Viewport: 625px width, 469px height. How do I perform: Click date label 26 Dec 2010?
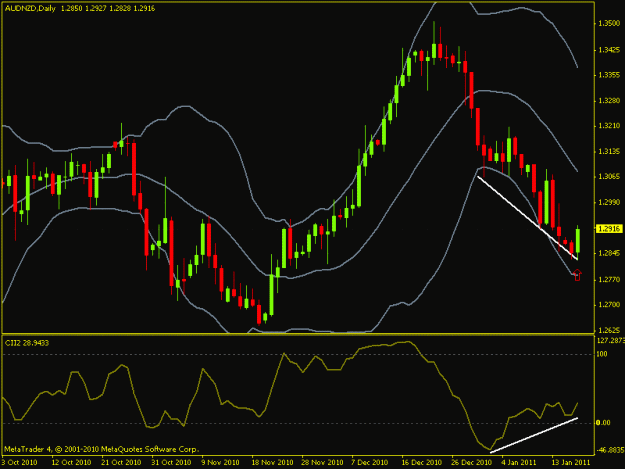(x=472, y=462)
